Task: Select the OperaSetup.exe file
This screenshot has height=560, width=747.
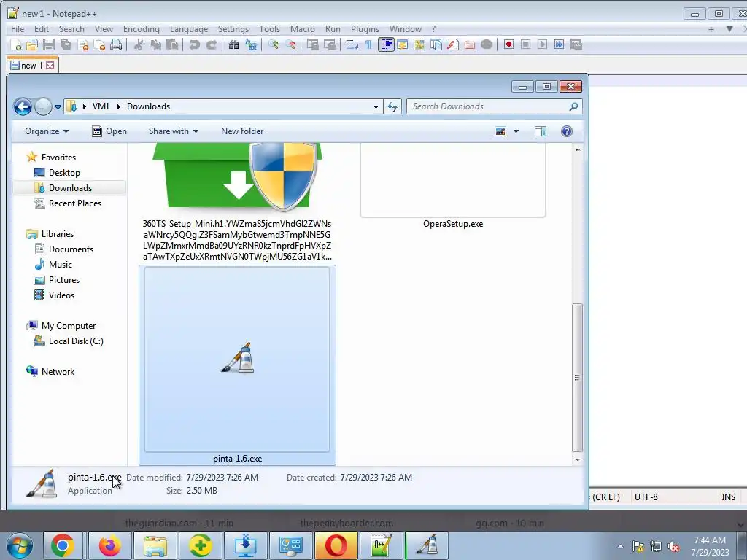Action: tap(453, 186)
